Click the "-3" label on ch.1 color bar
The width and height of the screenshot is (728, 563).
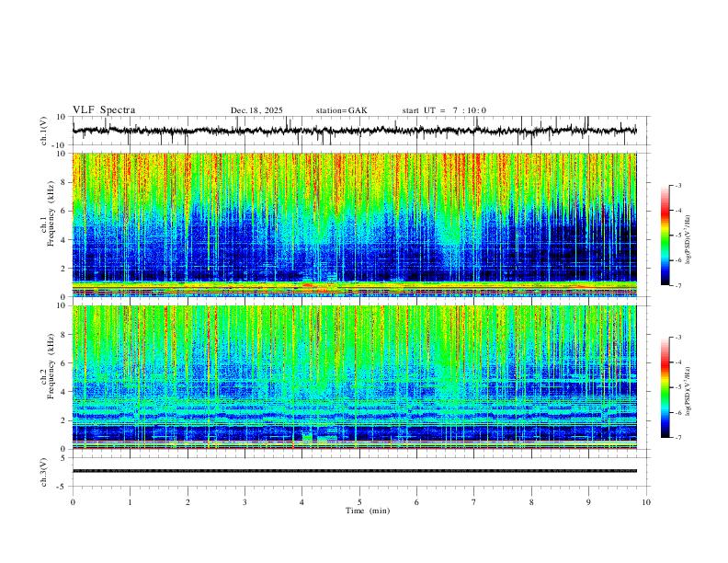[x=678, y=185]
